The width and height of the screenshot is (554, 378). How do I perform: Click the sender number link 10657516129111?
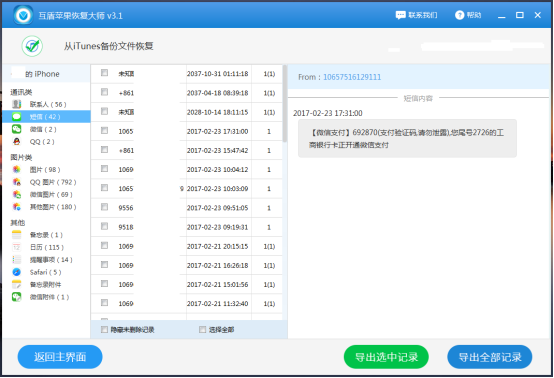pos(352,77)
